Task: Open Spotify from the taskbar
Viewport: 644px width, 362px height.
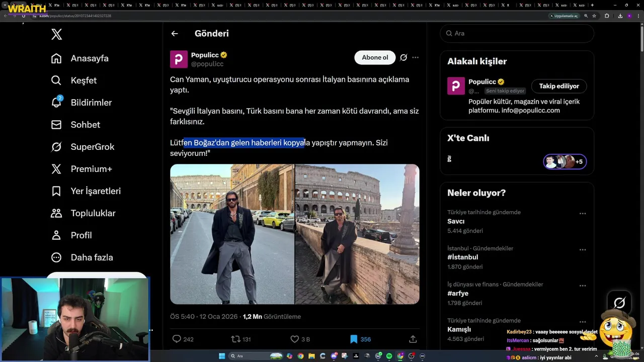Action: [x=389, y=356]
